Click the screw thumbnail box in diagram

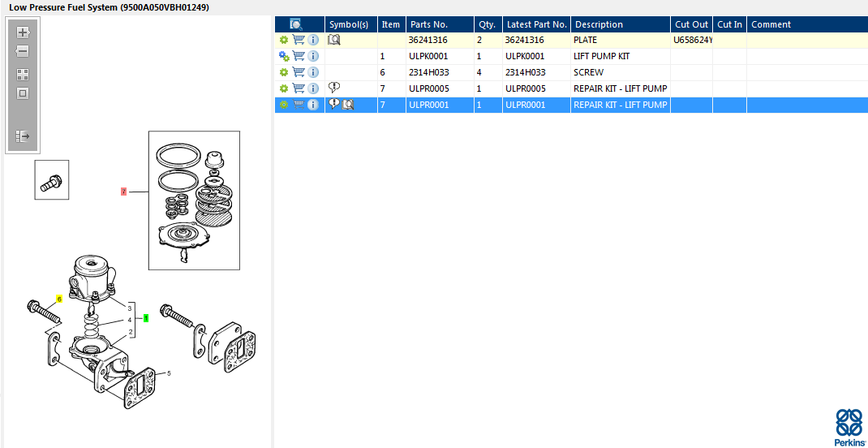(x=51, y=180)
